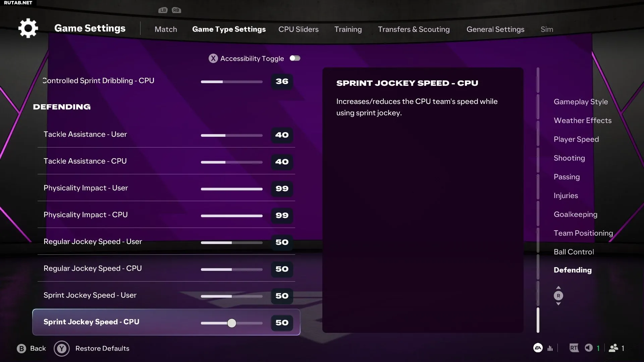This screenshot has width=644, height=362.
Task: Click the Game Settings gear icon
Action: pyautogui.click(x=28, y=28)
